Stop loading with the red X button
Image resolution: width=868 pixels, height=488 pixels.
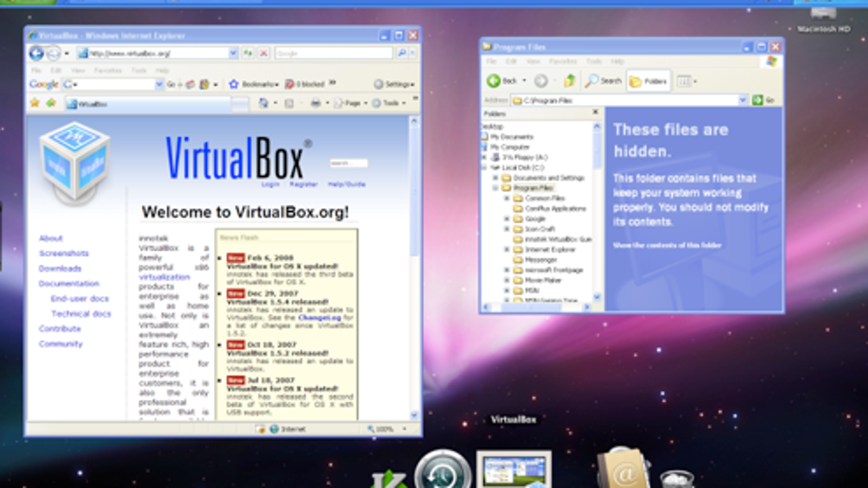[x=264, y=53]
